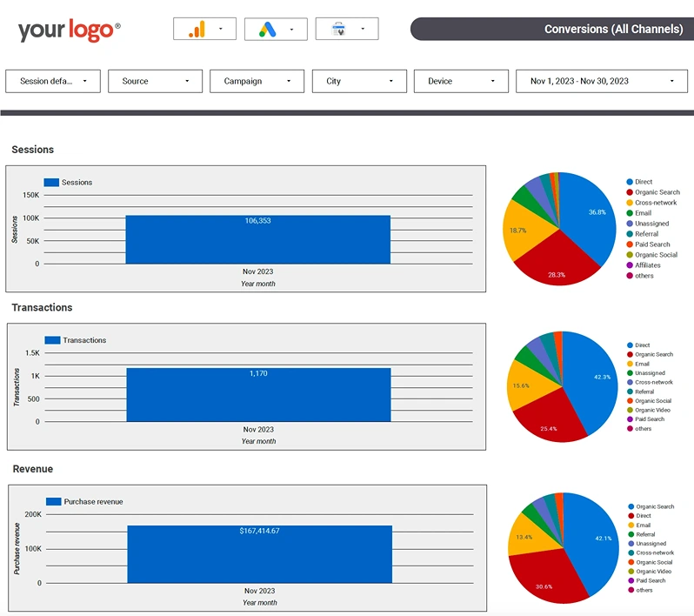Open the Campaign filter dropdown
Viewport: 694px width, 616px height.
pyautogui.click(x=257, y=81)
